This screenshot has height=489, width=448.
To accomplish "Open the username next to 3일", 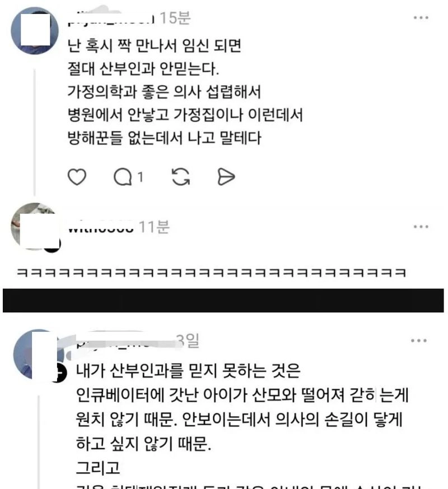I will point(125,341).
